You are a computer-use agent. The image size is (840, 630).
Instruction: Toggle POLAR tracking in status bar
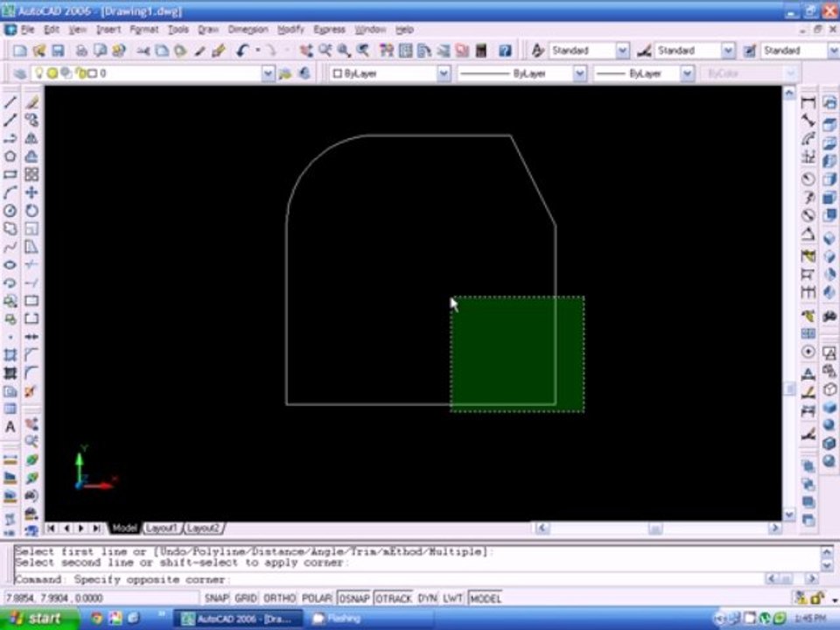(x=317, y=598)
